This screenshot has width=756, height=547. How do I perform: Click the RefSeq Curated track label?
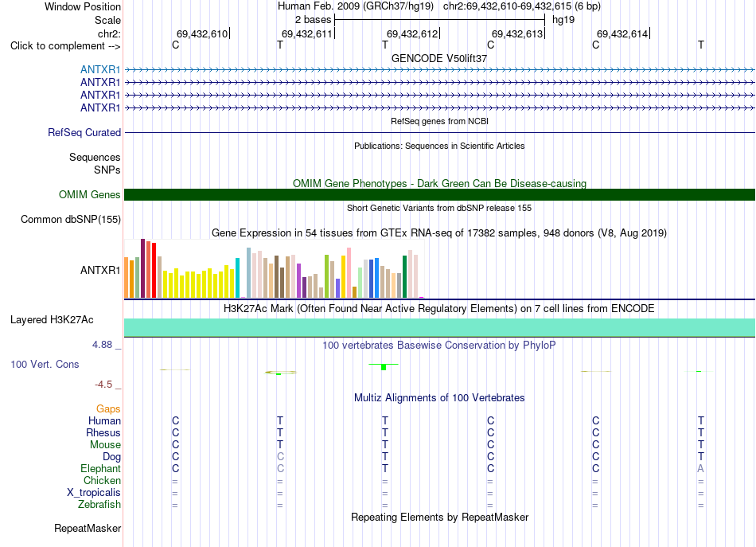[84, 132]
